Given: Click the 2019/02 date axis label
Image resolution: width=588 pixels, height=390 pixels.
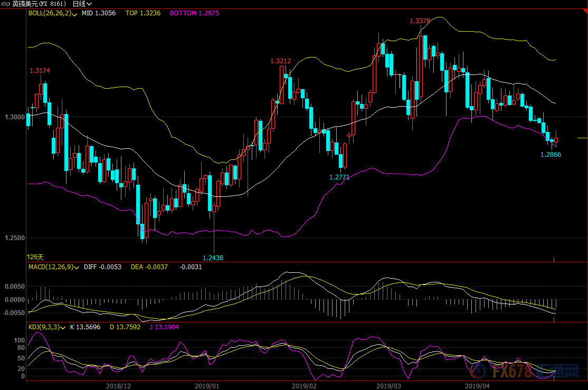Looking at the screenshot, I should [x=304, y=386].
